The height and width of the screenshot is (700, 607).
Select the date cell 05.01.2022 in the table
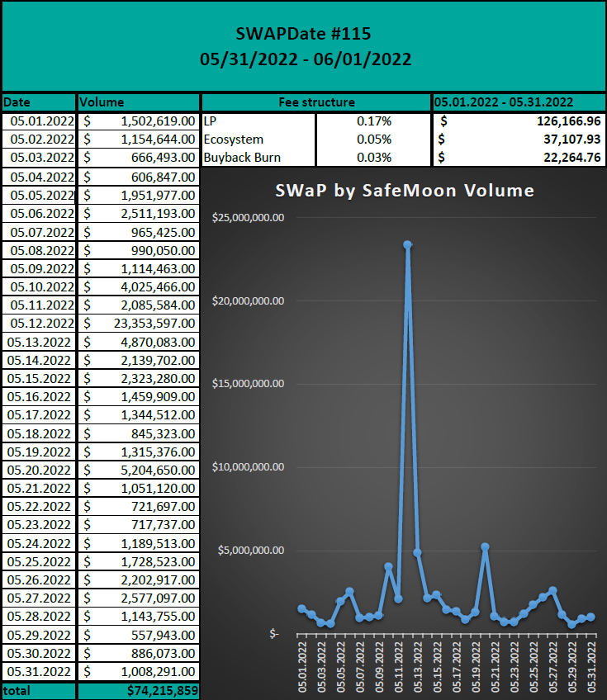(39, 121)
